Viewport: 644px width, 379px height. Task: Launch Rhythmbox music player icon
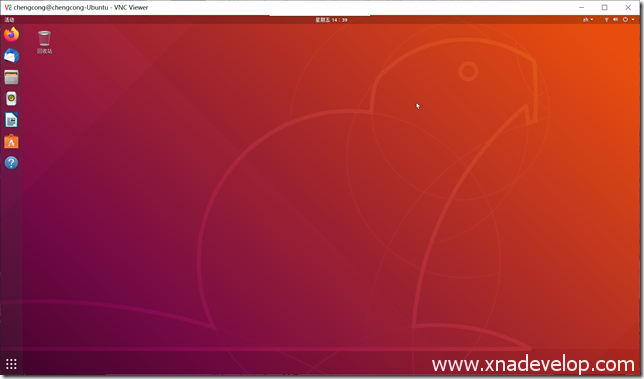coord(12,99)
